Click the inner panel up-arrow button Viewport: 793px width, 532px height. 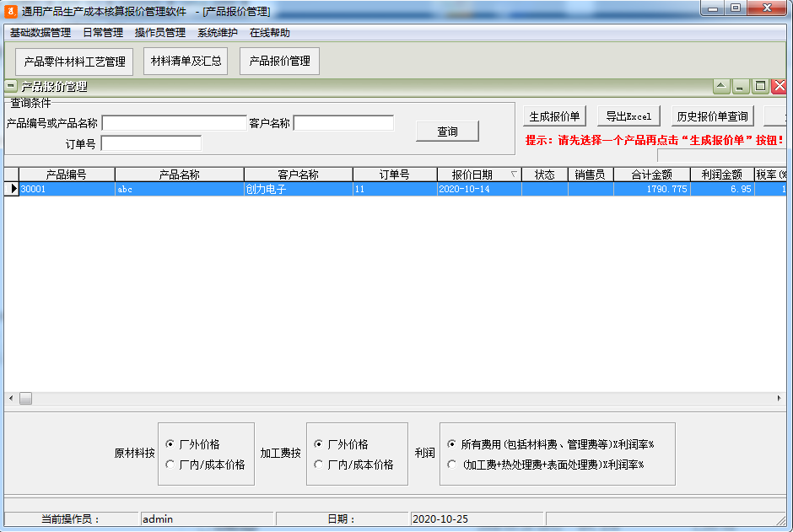coord(721,86)
